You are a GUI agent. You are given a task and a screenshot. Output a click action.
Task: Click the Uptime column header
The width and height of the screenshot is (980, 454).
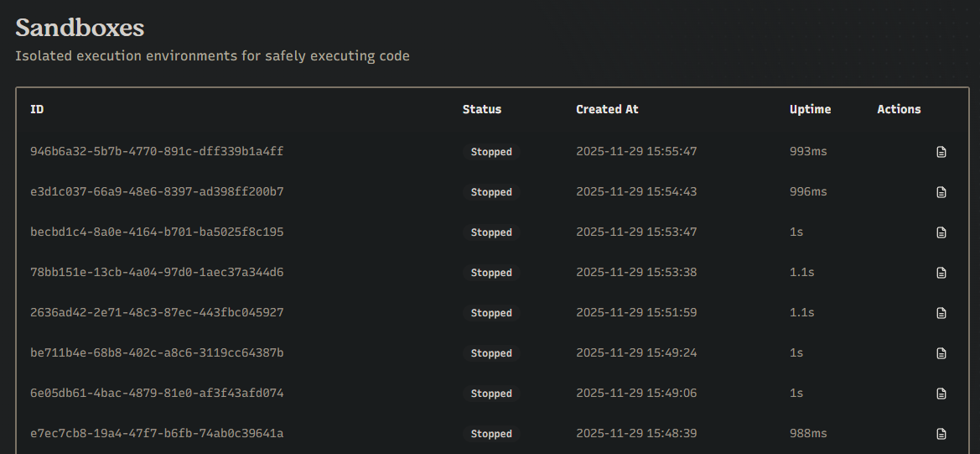810,109
